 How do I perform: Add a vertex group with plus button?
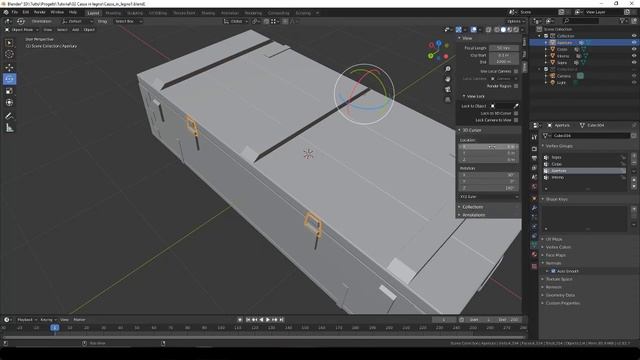[634, 156]
